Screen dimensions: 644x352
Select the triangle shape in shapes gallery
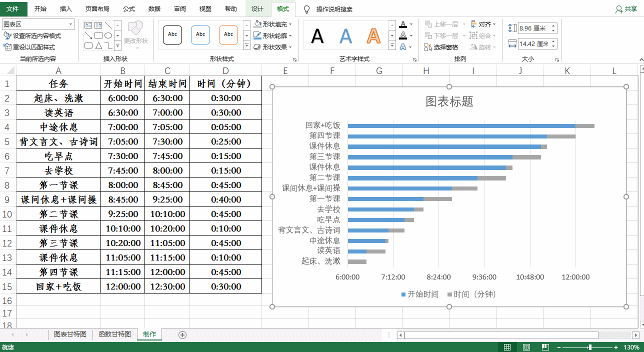98,45
